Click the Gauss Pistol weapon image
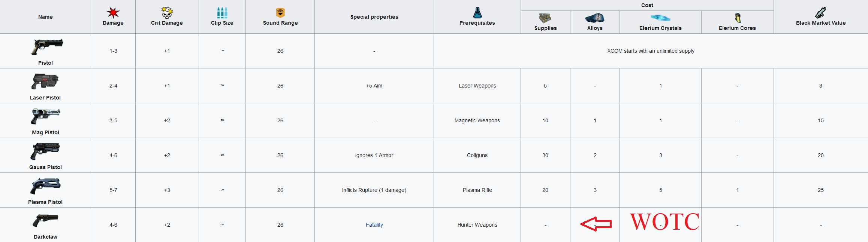 (45, 151)
